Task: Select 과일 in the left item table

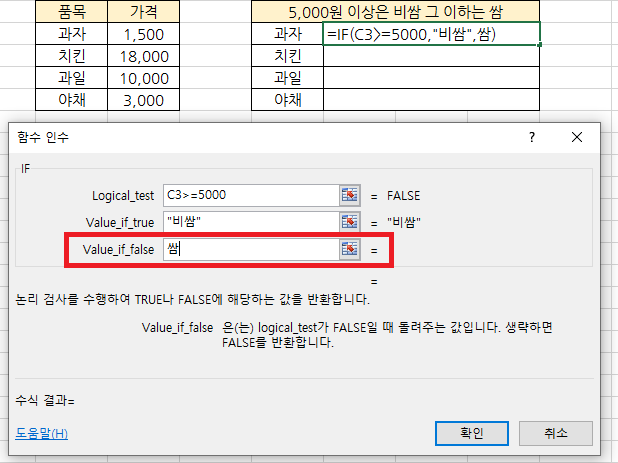Action: point(71,78)
